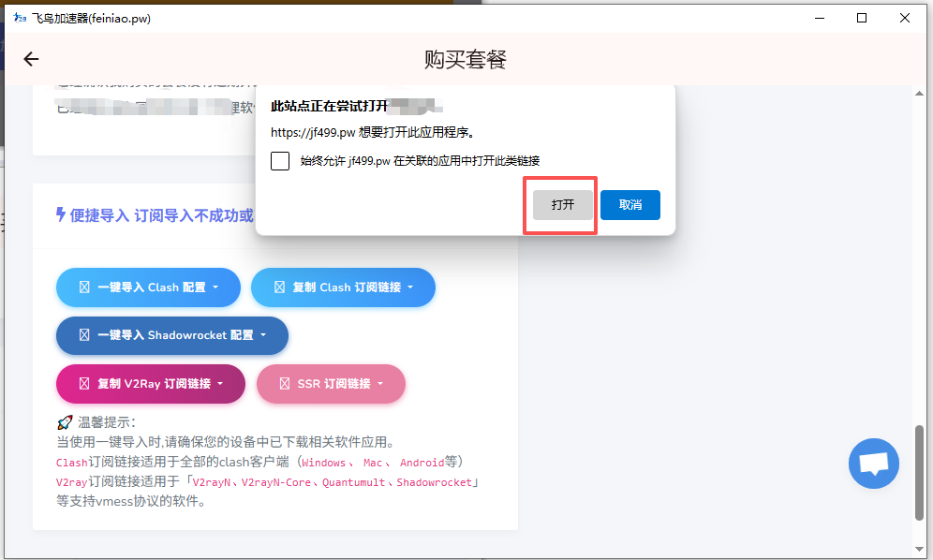The width and height of the screenshot is (933, 560).
Task: Expand the 复制 Clash 订阅链接 dropdown arrow
Action: click(410, 287)
